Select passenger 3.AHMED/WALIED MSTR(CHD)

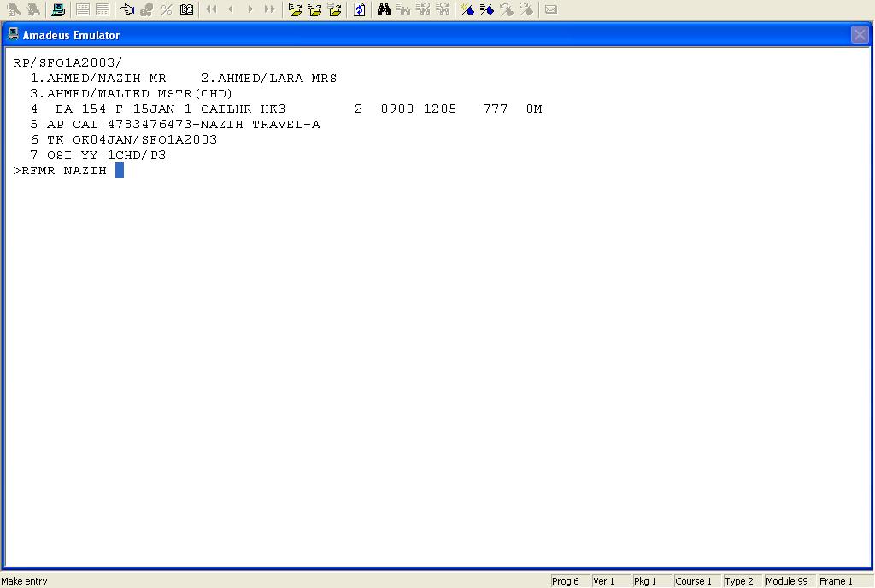pos(131,93)
